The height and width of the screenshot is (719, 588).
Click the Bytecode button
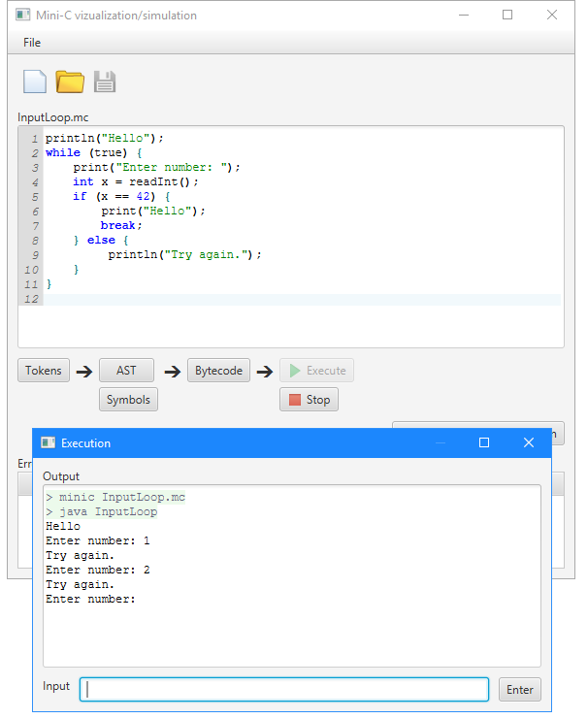tap(218, 371)
